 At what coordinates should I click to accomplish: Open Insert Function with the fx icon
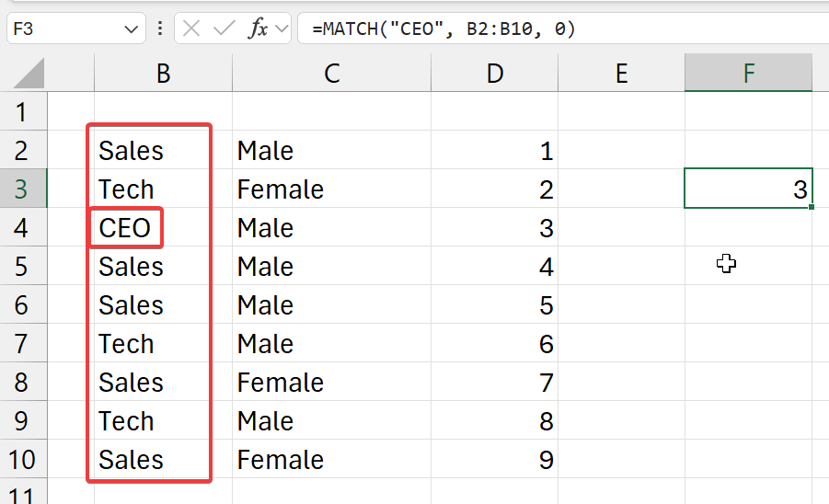259,29
